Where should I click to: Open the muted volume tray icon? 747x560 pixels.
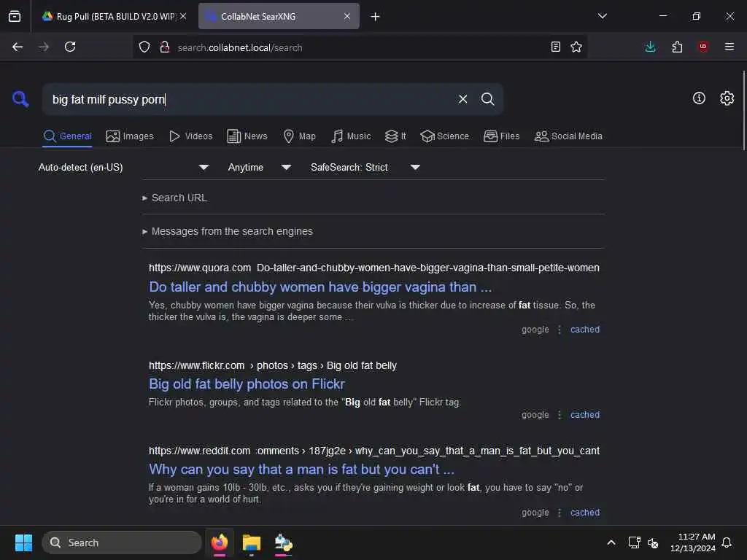point(653,542)
